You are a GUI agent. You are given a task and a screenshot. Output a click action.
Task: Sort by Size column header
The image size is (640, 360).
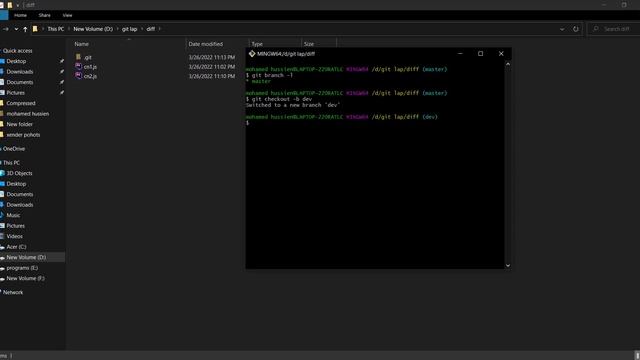(x=309, y=44)
